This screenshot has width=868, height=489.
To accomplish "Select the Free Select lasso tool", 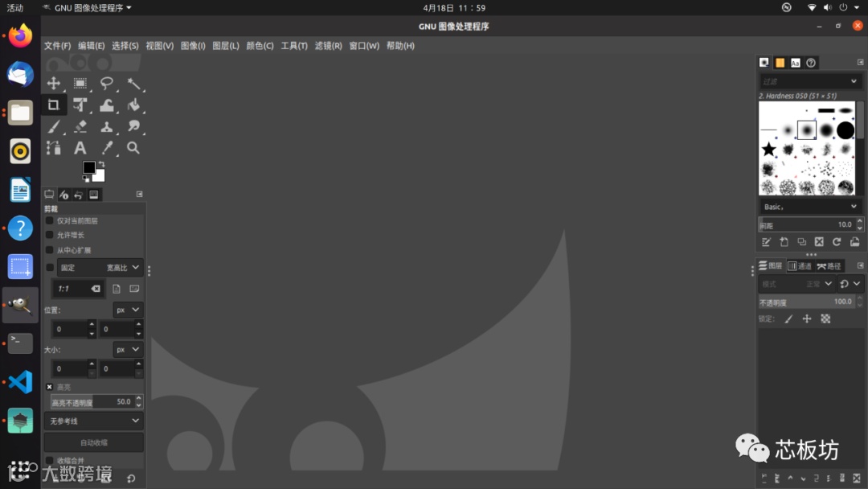I will [x=107, y=84].
